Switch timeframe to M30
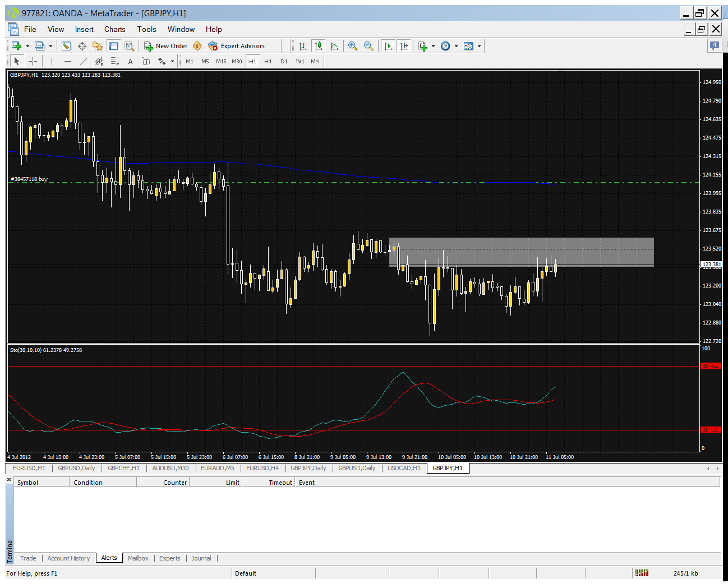728x584 pixels. pyautogui.click(x=237, y=61)
